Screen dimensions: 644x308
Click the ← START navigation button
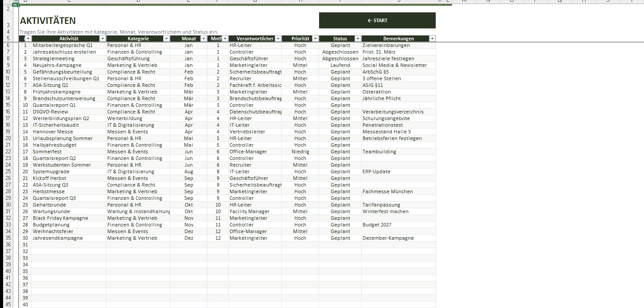[377, 20]
